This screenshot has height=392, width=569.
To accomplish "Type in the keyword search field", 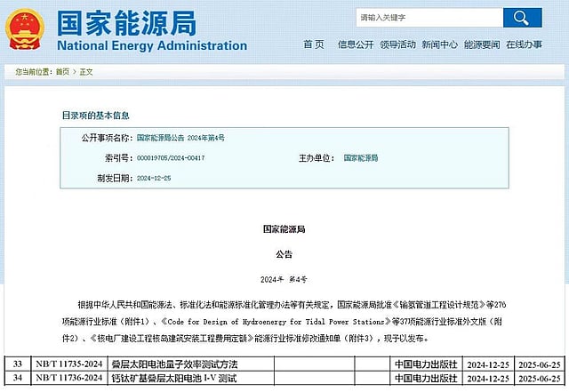I will point(427,18).
